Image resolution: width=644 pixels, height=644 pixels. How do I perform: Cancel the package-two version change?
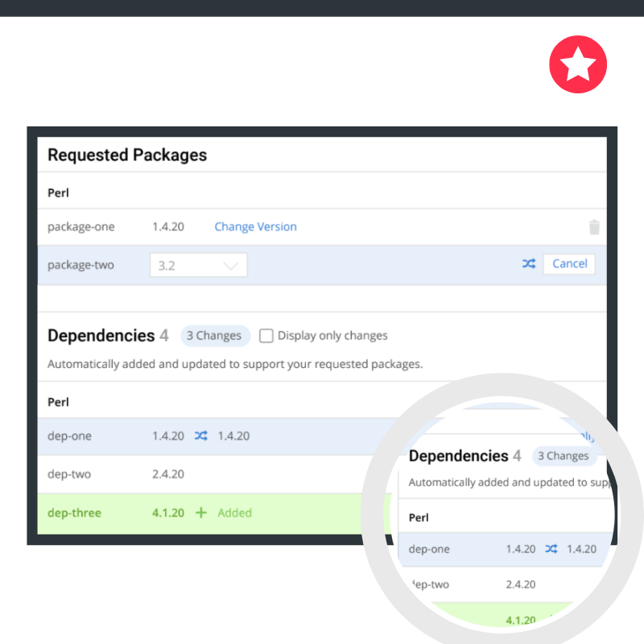pyautogui.click(x=569, y=264)
